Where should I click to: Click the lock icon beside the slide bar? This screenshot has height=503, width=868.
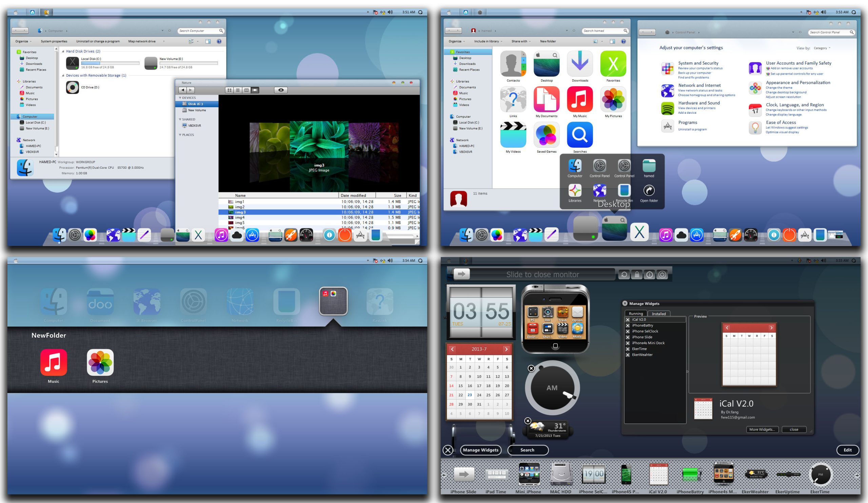(x=637, y=275)
